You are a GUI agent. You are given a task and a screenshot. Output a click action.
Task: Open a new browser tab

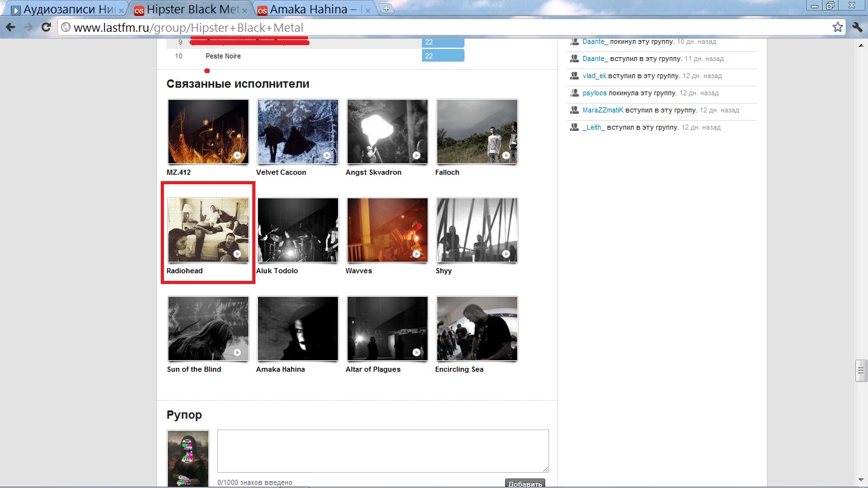click(x=386, y=9)
